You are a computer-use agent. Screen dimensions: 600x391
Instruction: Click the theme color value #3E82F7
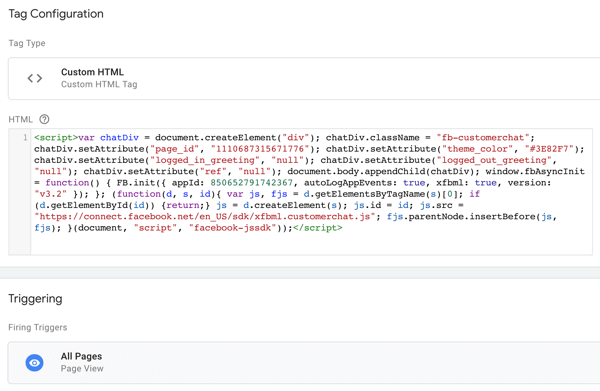(549, 149)
